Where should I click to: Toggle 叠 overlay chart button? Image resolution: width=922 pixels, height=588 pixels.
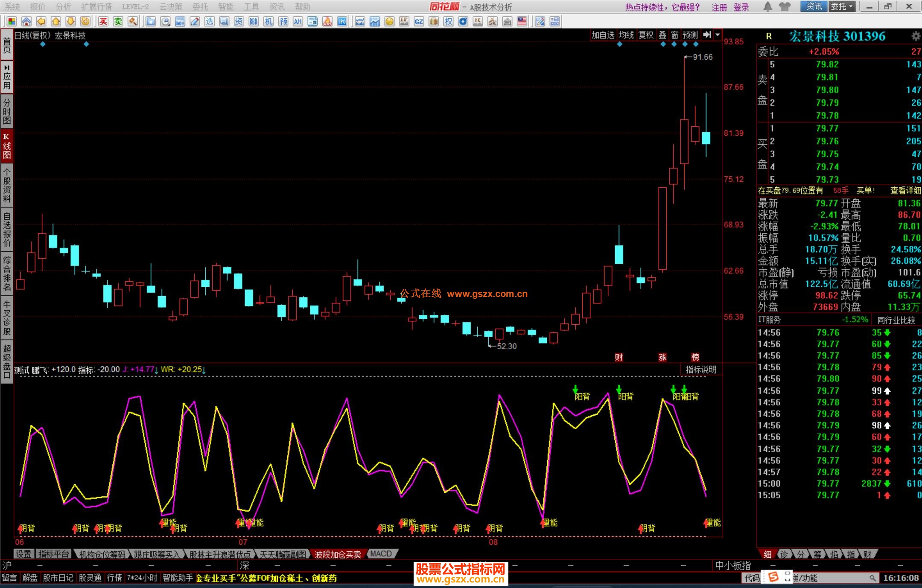click(x=662, y=35)
